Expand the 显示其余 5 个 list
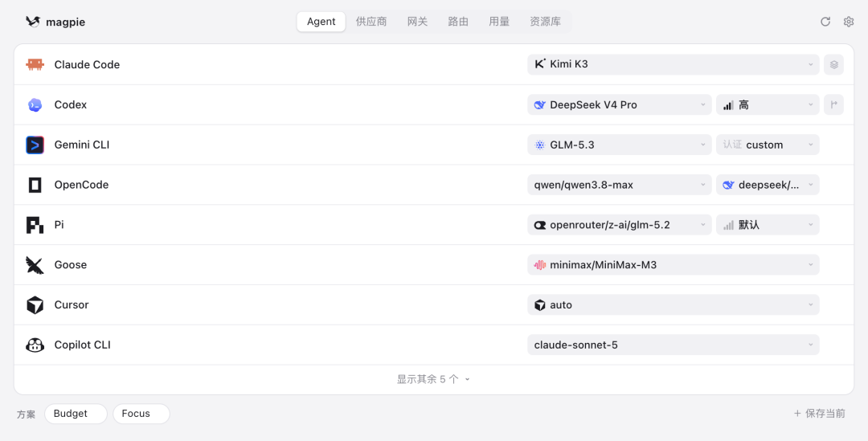Screen dimensions: 868x441 coord(433,380)
